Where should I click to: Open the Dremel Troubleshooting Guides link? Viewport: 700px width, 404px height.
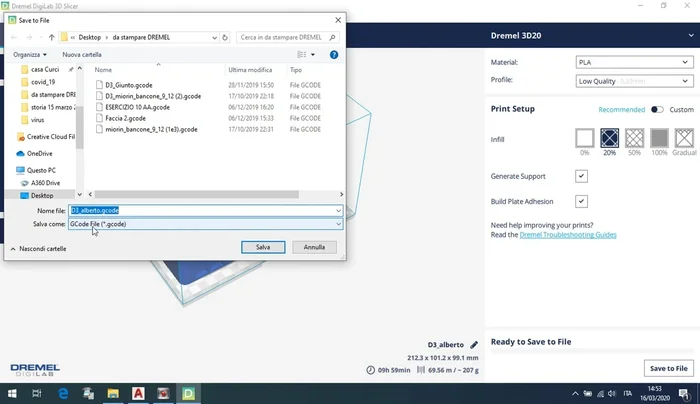[567, 234]
